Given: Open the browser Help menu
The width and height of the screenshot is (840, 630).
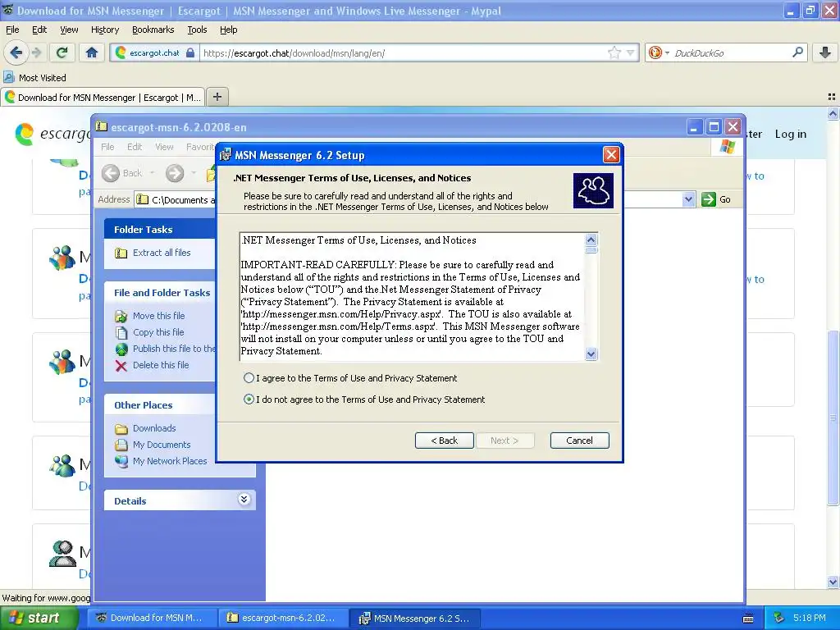Looking at the screenshot, I should point(228,30).
